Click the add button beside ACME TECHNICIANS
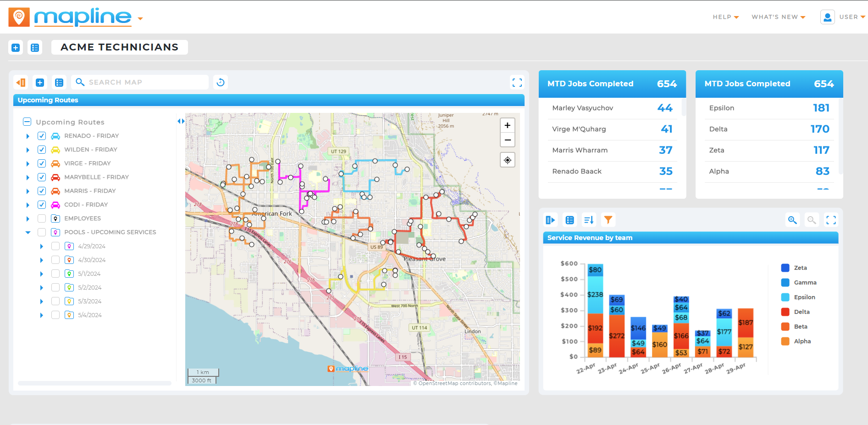868x425 pixels. pos(16,47)
